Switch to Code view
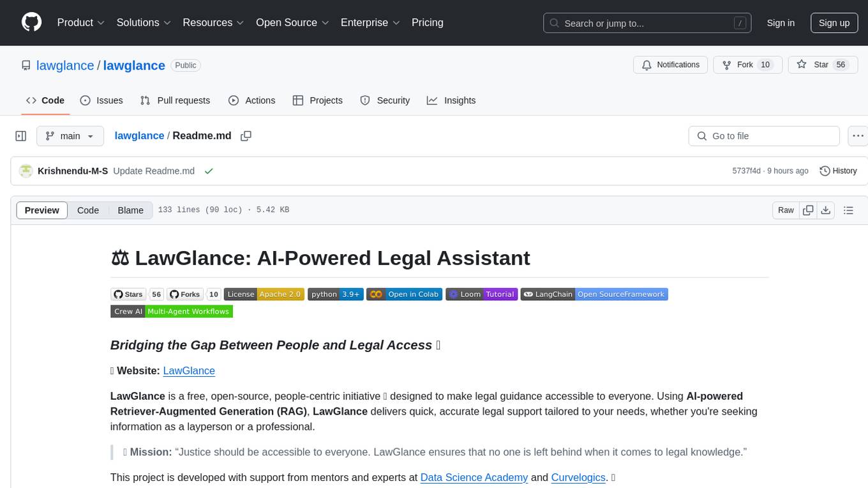 click(x=88, y=210)
